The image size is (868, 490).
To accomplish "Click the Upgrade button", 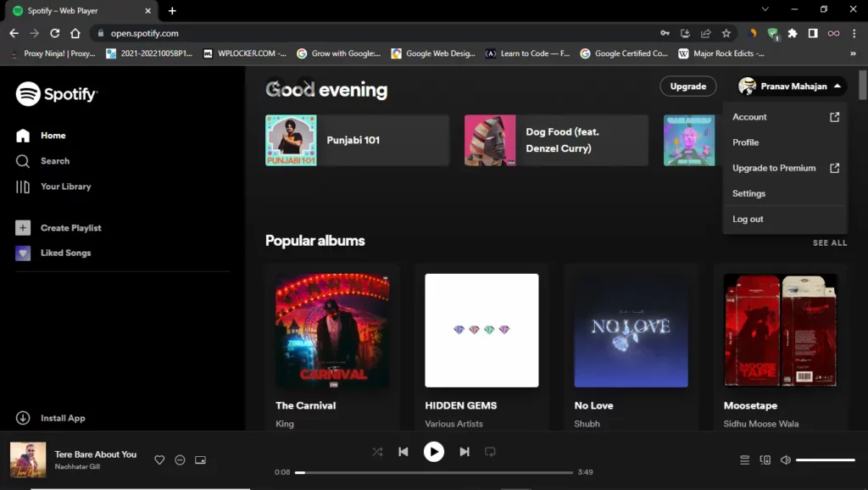I will coord(688,86).
